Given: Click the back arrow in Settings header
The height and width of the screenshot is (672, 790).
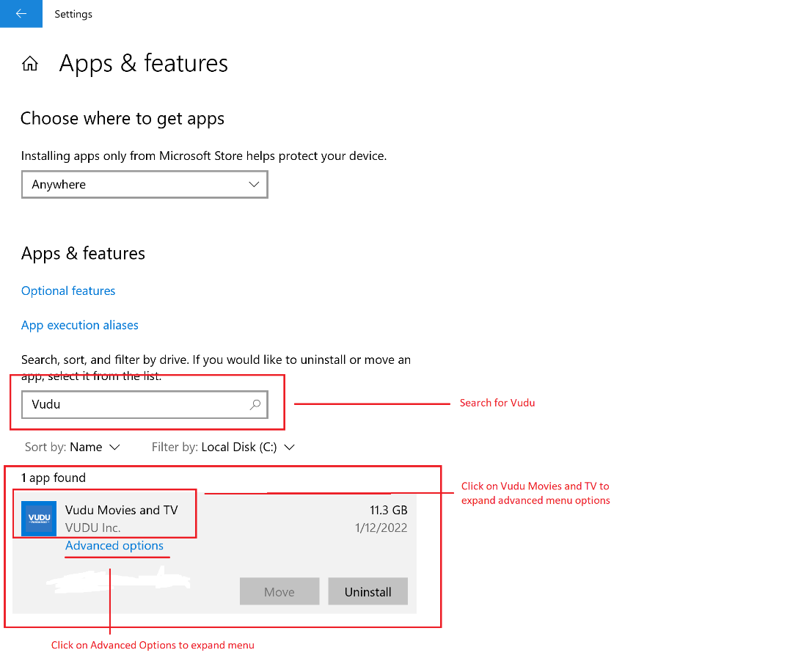Looking at the screenshot, I should [x=21, y=14].
